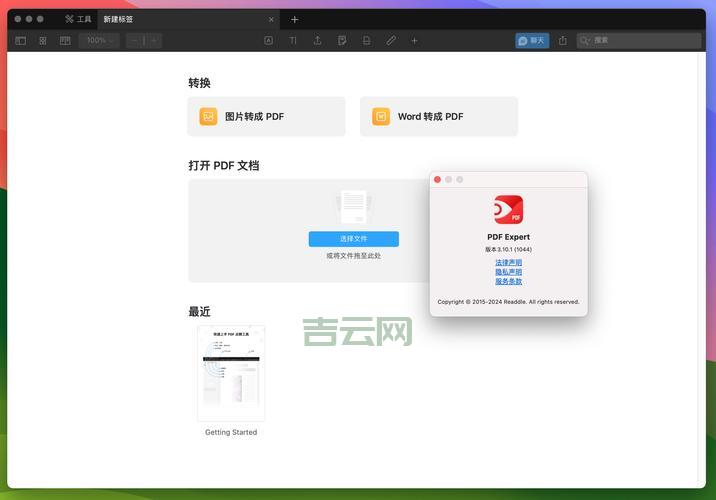Click the share icon beside search
Screen dimensions: 716x500
click(563, 41)
